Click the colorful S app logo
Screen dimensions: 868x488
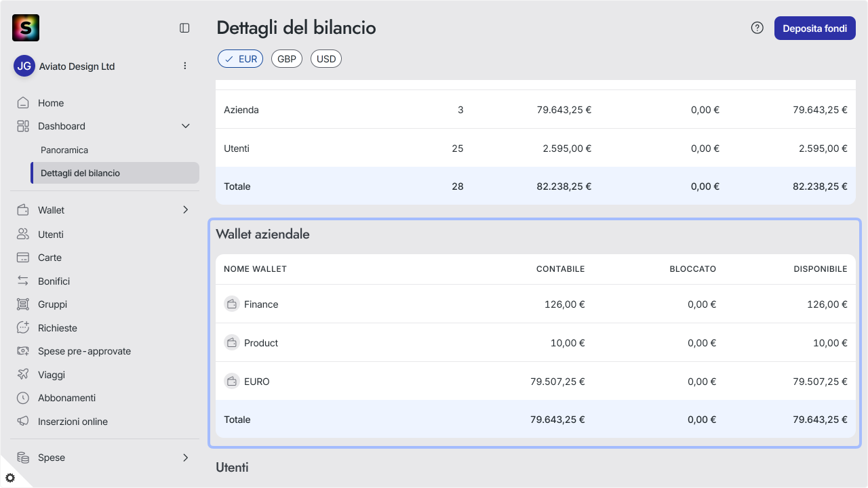tap(26, 28)
